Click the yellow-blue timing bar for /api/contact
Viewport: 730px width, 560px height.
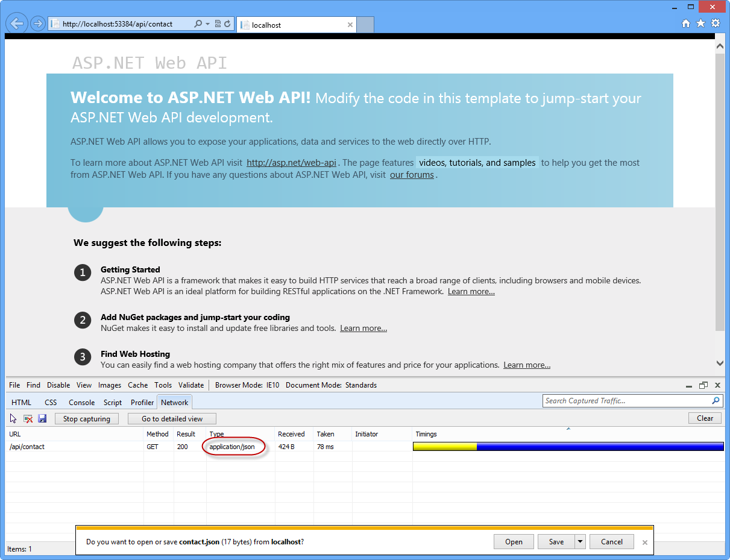click(567, 446)
